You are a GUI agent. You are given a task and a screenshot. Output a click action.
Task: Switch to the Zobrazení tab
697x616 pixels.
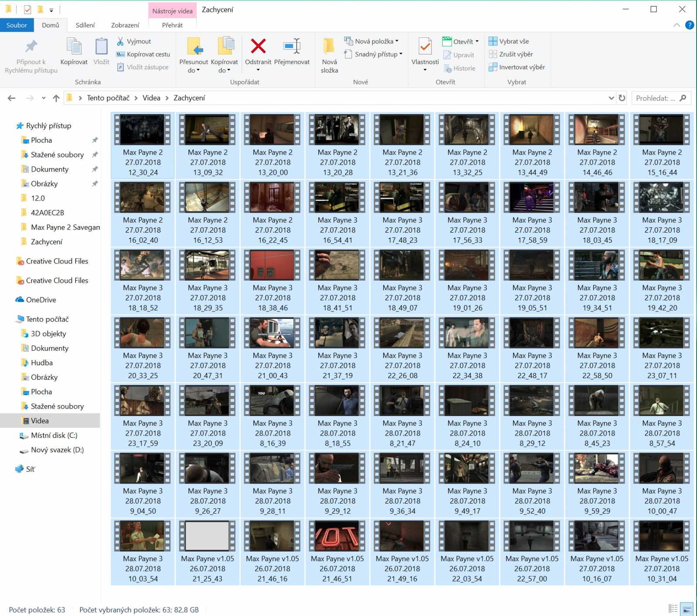tap(125, 25)
